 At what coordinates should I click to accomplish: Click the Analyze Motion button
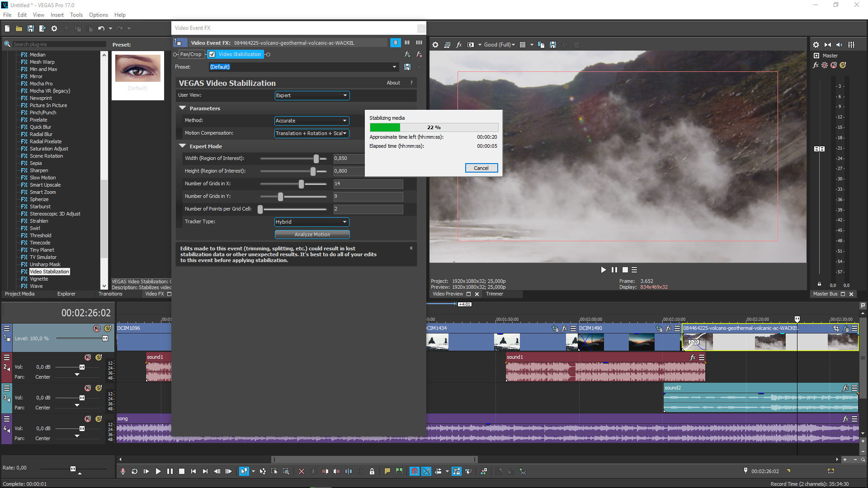pos(312,234)
